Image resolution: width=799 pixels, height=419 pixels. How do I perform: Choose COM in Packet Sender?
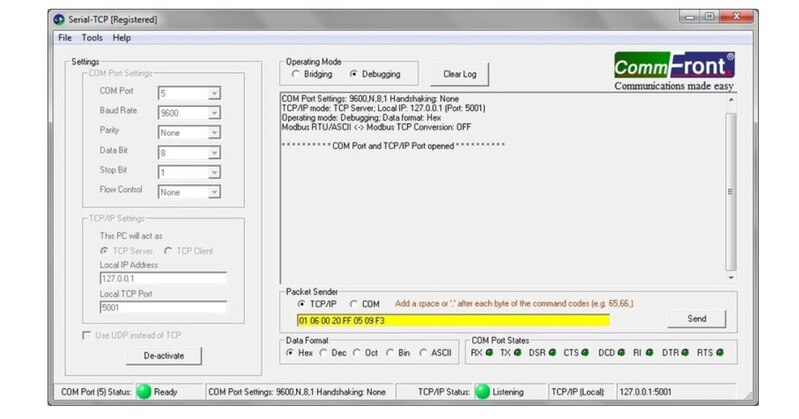(x=353, y=304)
